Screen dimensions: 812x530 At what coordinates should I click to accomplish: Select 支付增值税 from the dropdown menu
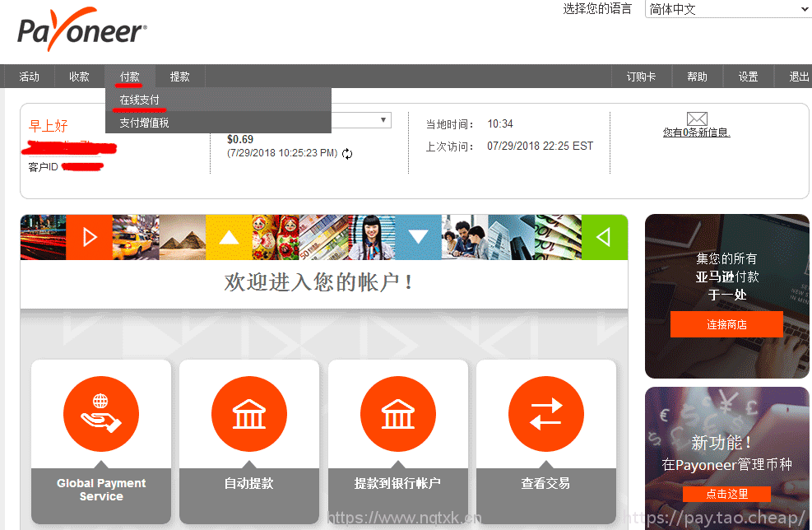point(218,123)
